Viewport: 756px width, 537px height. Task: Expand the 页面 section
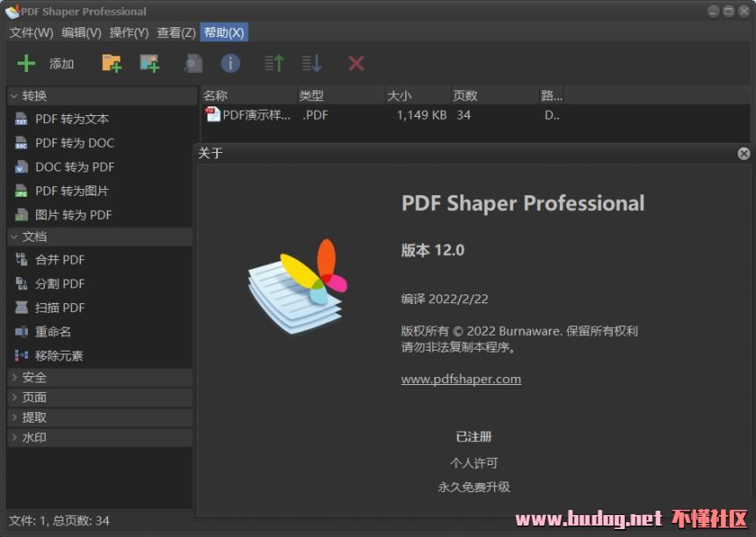[x=14, y=397]
